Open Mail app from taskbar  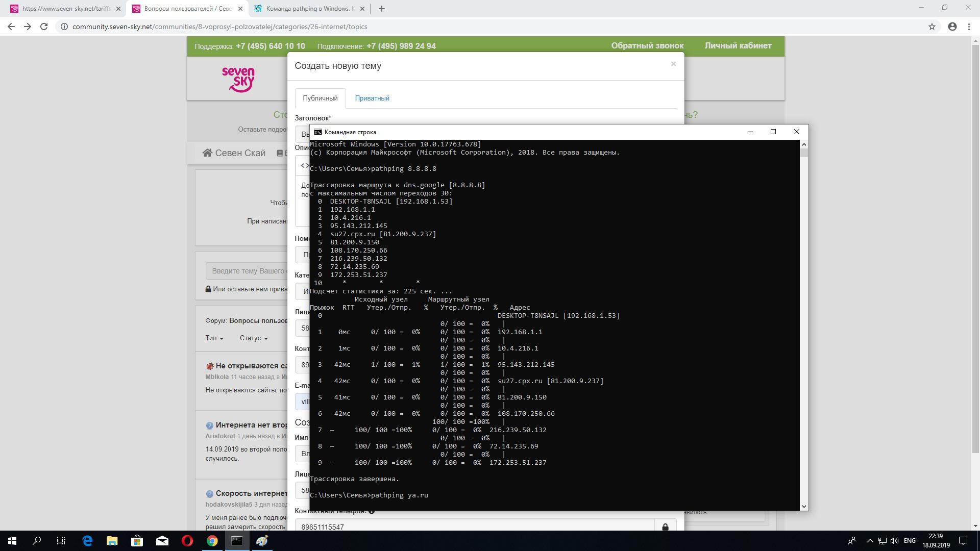(162, 541)
